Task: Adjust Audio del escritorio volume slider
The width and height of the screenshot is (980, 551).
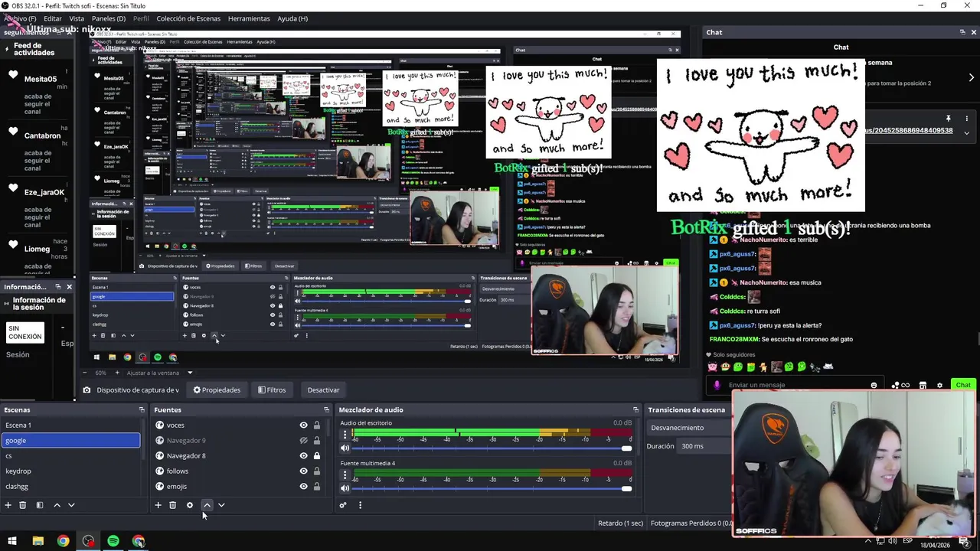Action: tap(492, 448)
